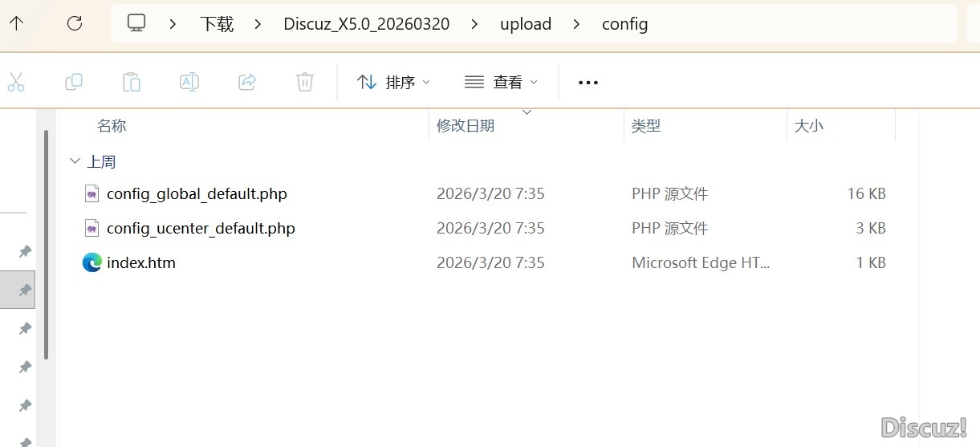Click the 1 KB size value
The width and height of the screenshot is (980, 447).
click(x=871, y=262)
